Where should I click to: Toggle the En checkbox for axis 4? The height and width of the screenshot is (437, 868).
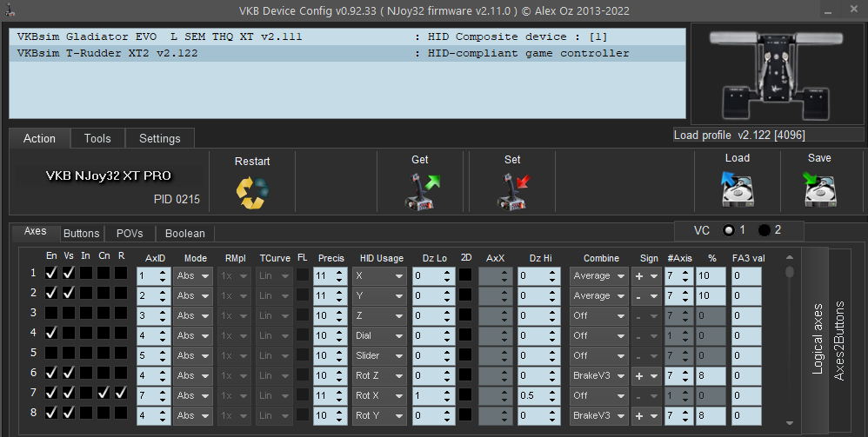[51, 333]
